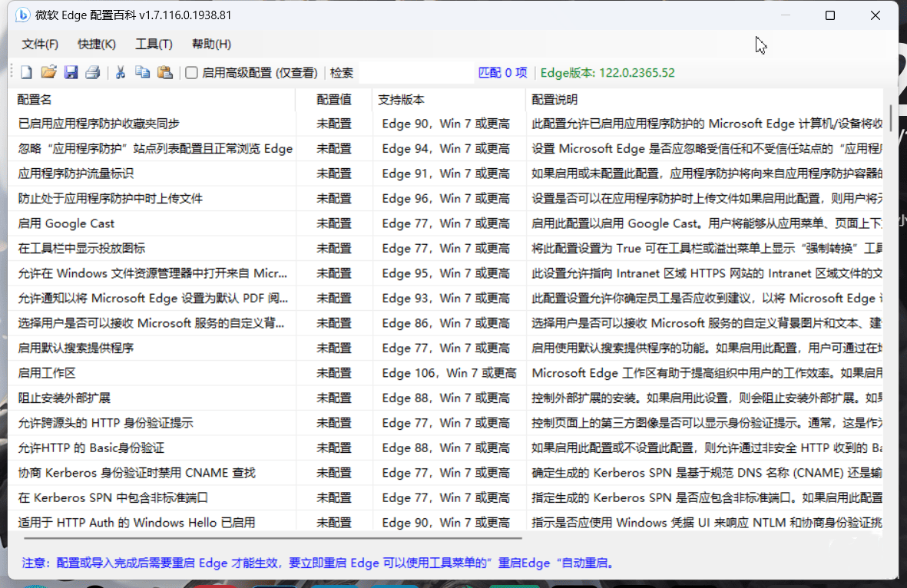
Task: Enable the 启用高级配置 checkbox
Action: click(x=192, y=73)
